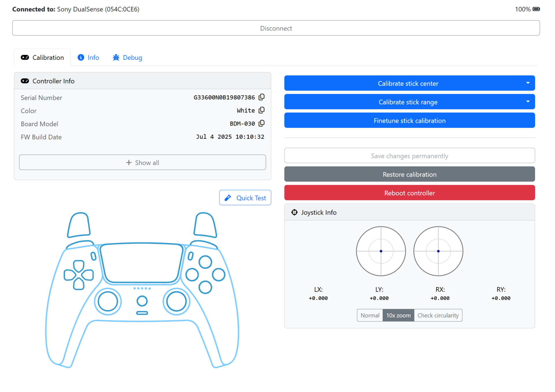Open the Calibrate stick range dropdown arrow

tap(528, 102)
